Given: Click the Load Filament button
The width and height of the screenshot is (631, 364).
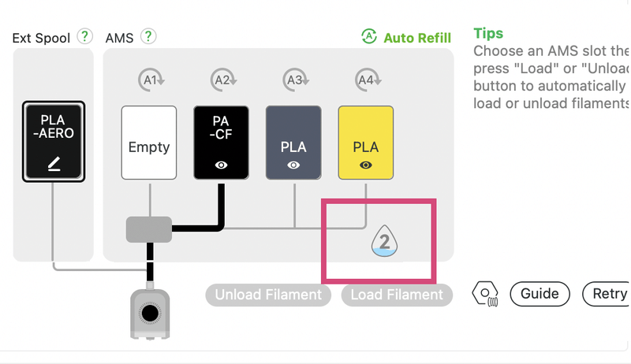Looking at the screenshot, I should pos(397,295).
